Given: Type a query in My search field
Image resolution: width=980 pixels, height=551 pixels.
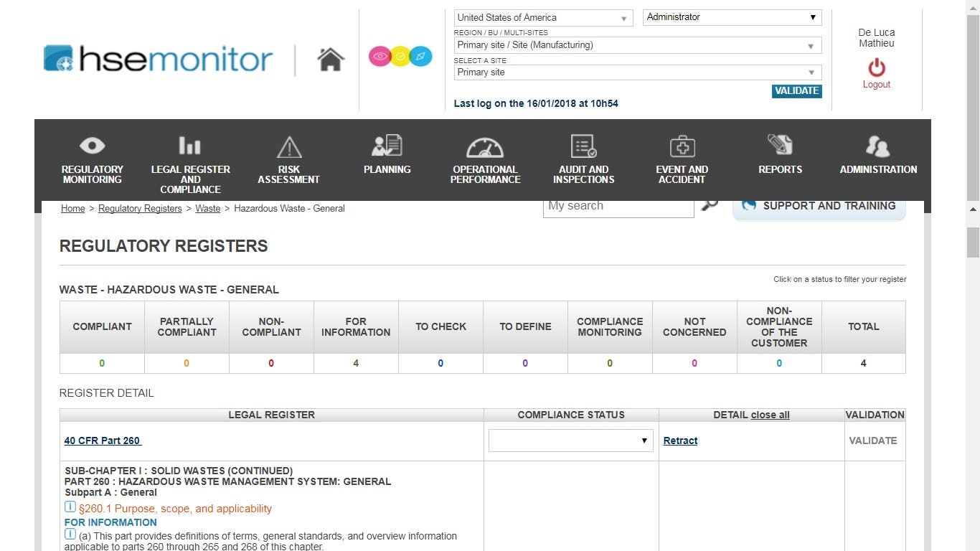Looking at the screenshot, I should [618, 205].
